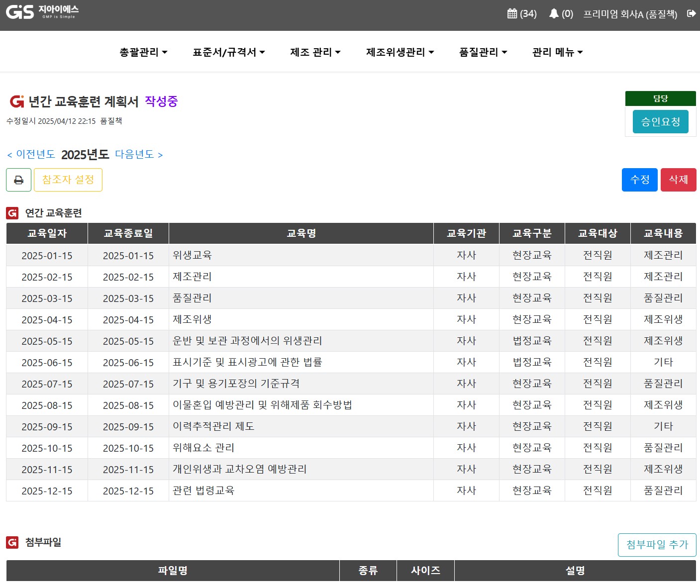
Task: Click the 교육내용 column header
Action: [x=663, y=233]
